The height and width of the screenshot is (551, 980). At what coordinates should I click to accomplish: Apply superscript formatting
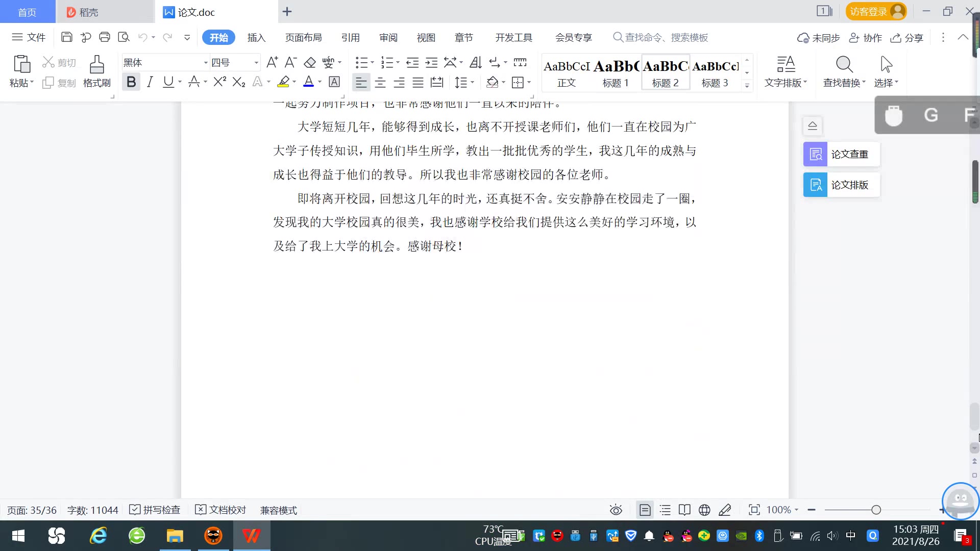coord(220,82)
